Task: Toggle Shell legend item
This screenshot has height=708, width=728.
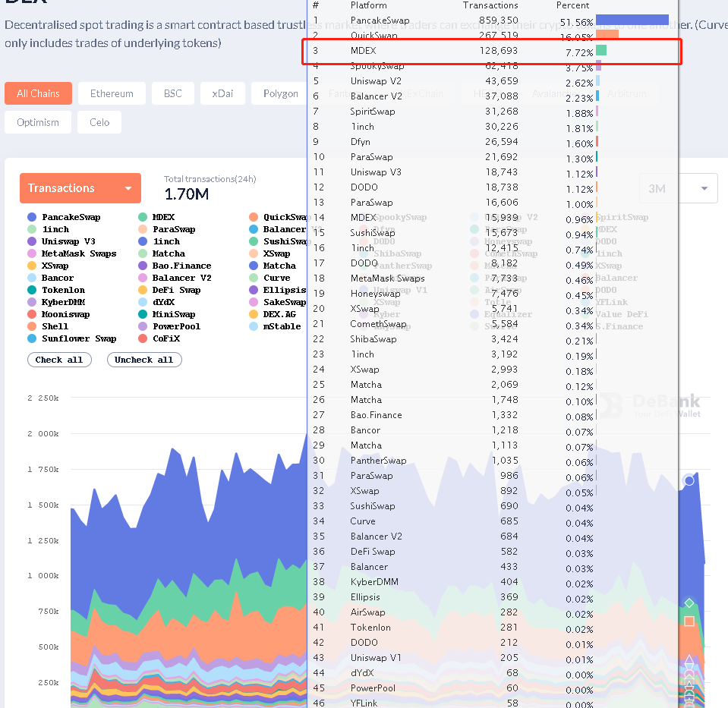Action: tap(48, 326)
